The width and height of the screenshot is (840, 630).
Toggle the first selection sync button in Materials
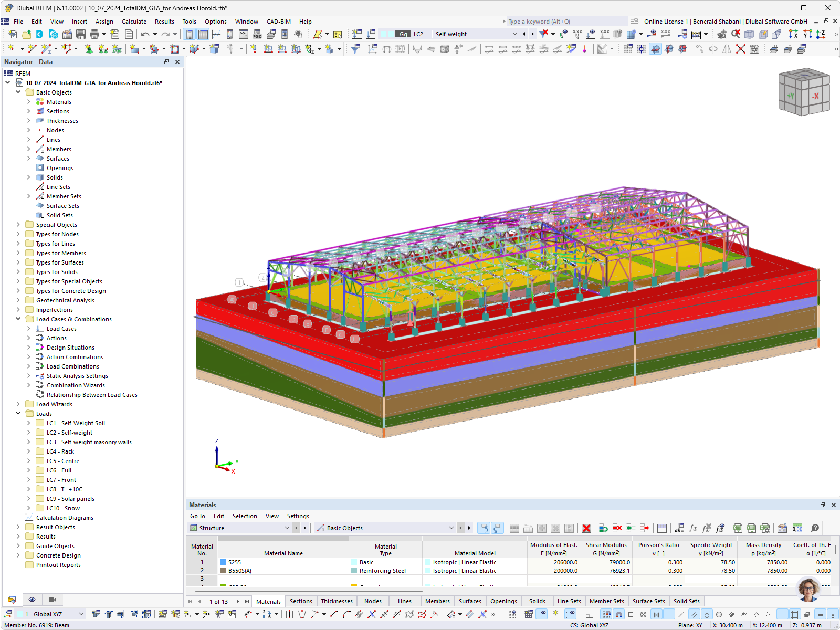484,528
